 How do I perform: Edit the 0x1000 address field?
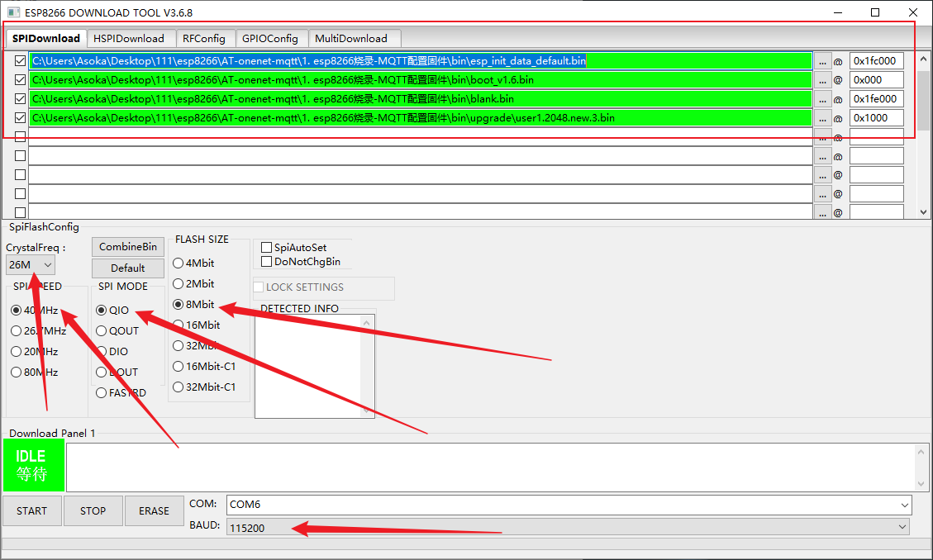click(x=877, y=118)
